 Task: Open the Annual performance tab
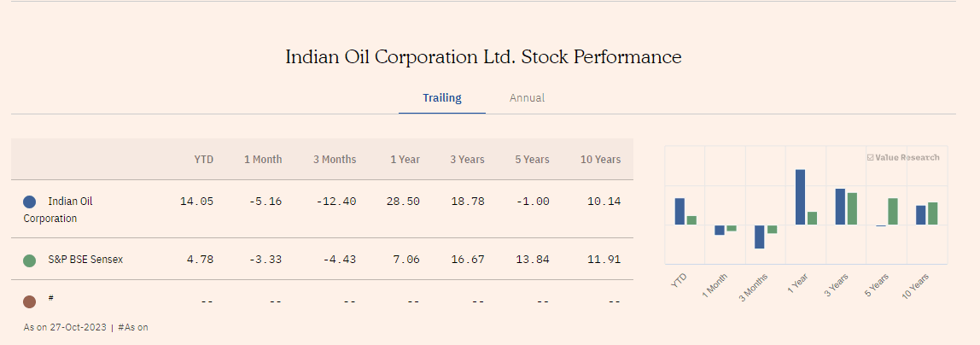point(527,98)
